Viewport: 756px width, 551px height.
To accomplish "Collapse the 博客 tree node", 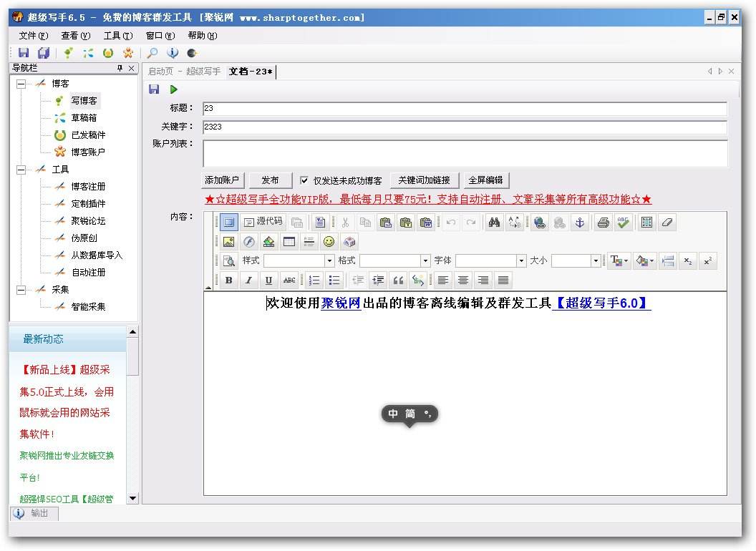I will (21, 84).
